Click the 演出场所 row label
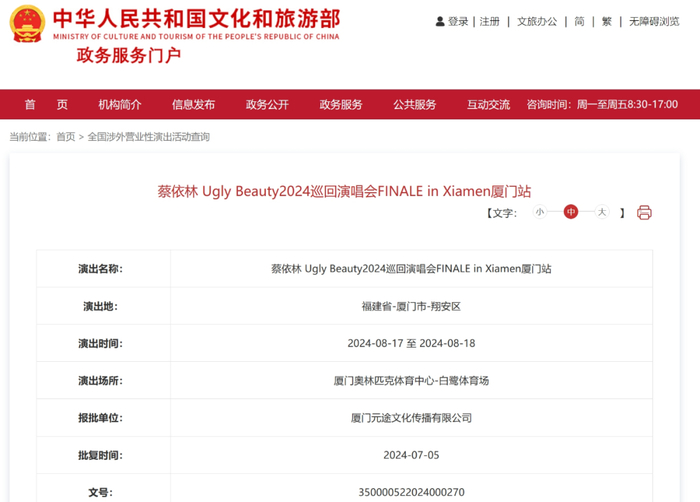Viewport: 700px width, 502px height. coord(100,381)
